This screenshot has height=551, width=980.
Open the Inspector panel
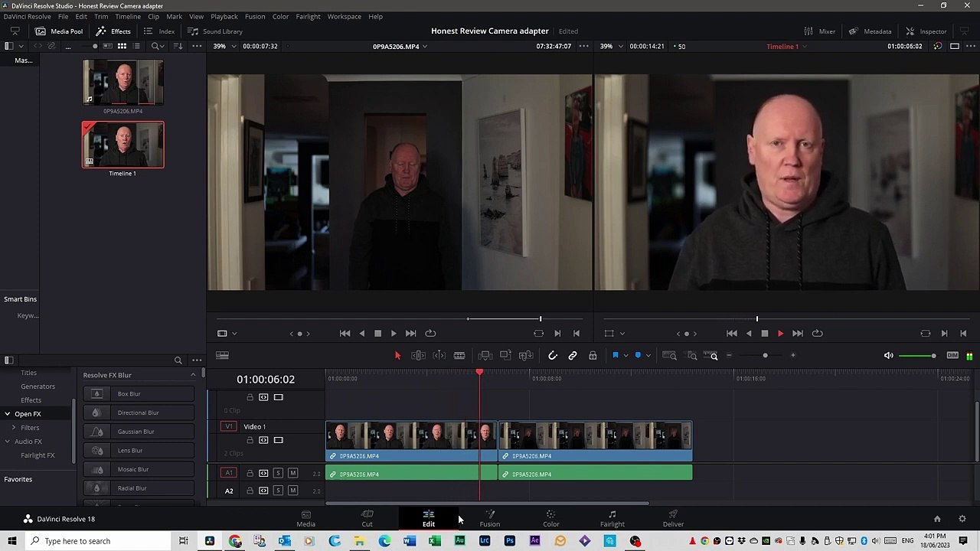tap(926, 31)
